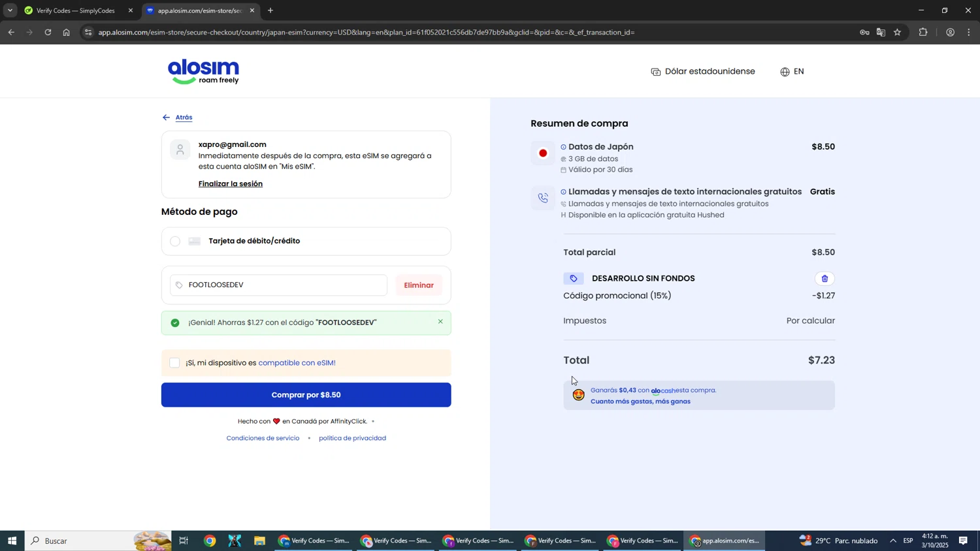
Task: Click the translate page icon
Action: coord(881,33)
